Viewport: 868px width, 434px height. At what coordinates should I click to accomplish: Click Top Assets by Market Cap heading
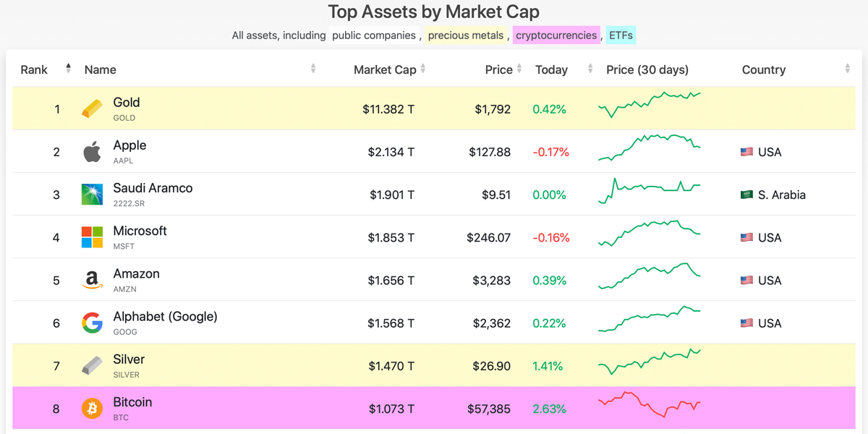point(434,12)
